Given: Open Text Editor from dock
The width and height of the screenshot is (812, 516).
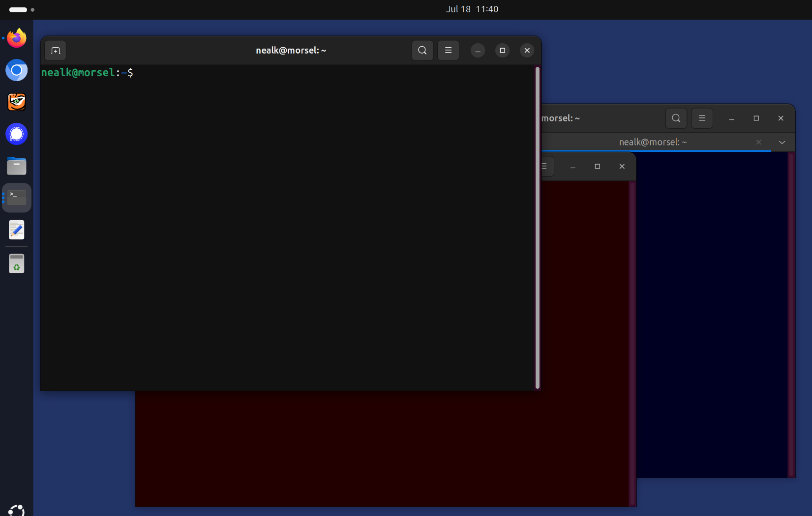Looking at the screenshot, I should click(17, 230).
